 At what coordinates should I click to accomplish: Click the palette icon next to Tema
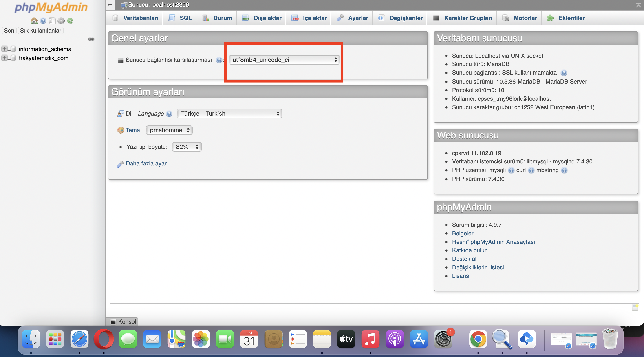(121, 130)
